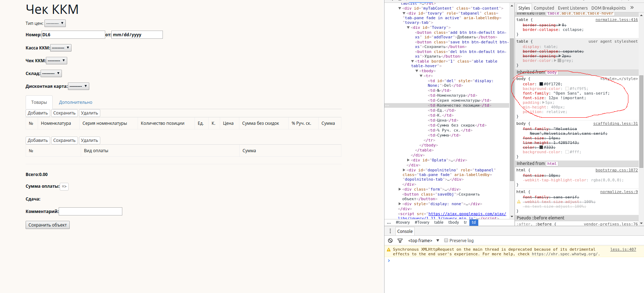Open the Касса ККМ dropdown
The height and width of the screenshot is (293, 644).
tap(61, 48)
